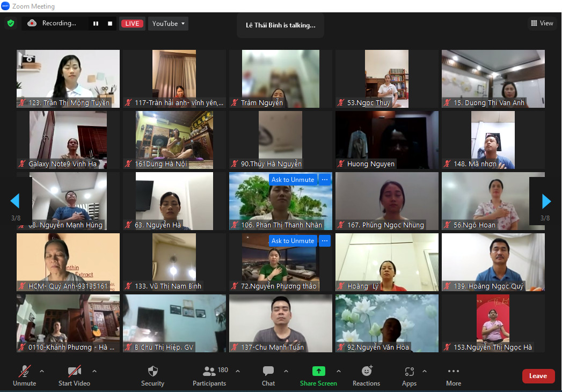The height and width of the screenshot is (392, 562).
Task: Click the green encryption shield icon
Action: tap(11, 23)
